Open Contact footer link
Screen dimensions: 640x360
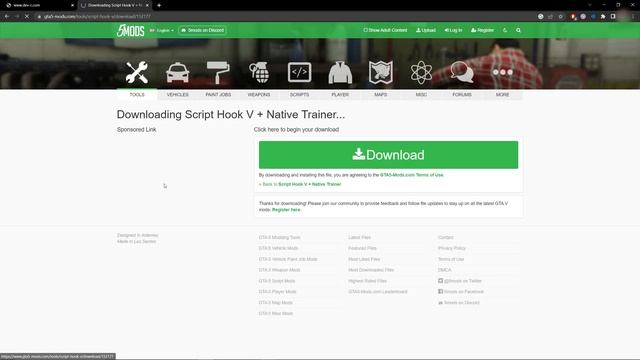pyautogui.click(x=446, y=237)
